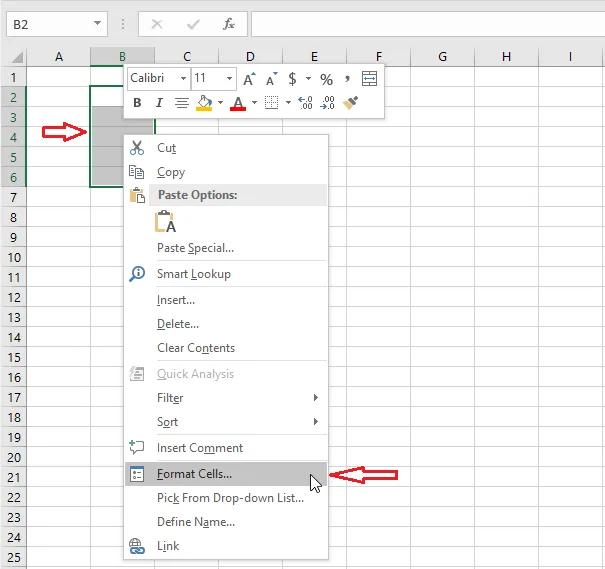Choose Copy from the context menu

click(x=226, y=172)
